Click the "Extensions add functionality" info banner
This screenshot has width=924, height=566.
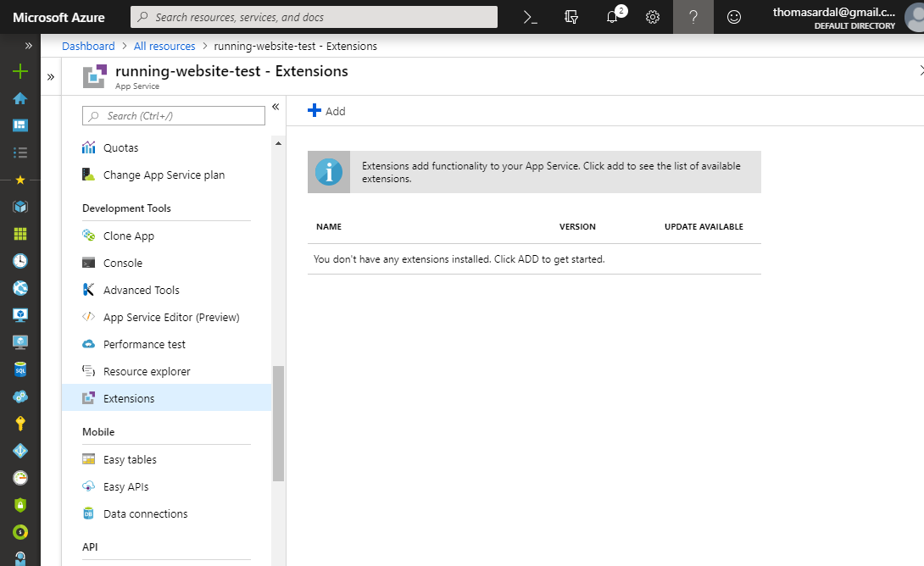(x=534, y=172)
